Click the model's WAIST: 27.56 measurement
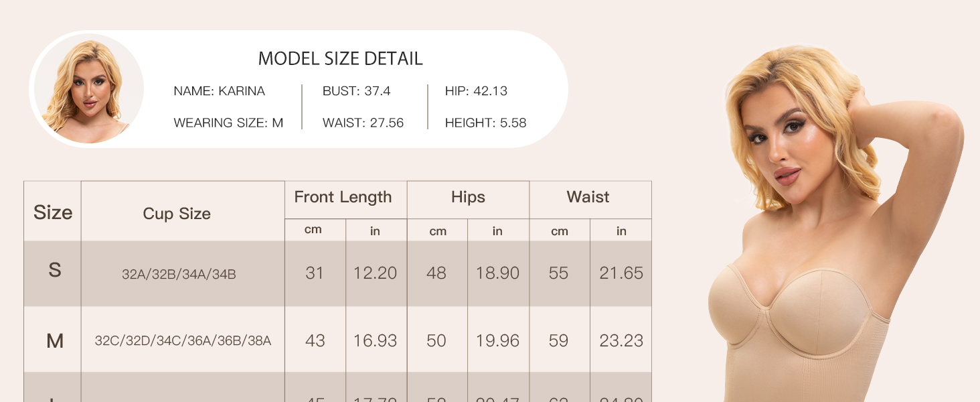 pos(363,123)
